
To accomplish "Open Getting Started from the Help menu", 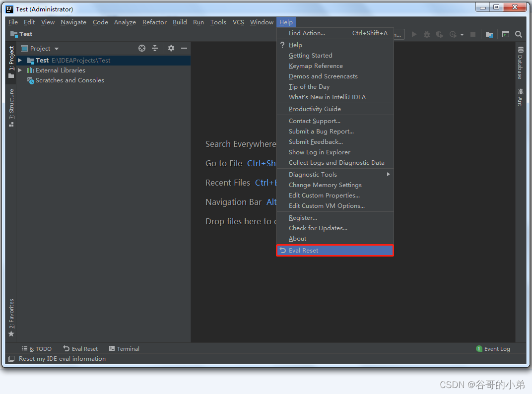I will 335,56.
